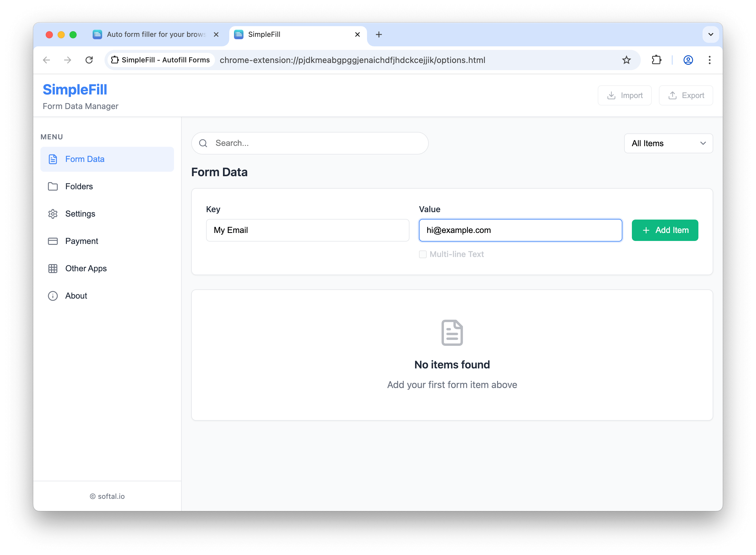Click the Other Apps grid icon

pyautogui.click(x=53, y=268)
